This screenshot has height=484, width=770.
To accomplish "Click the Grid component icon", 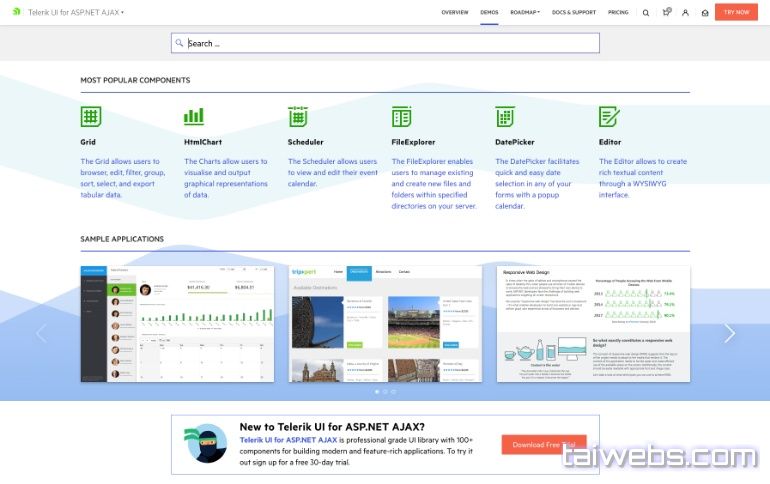I will click(91, 116).
